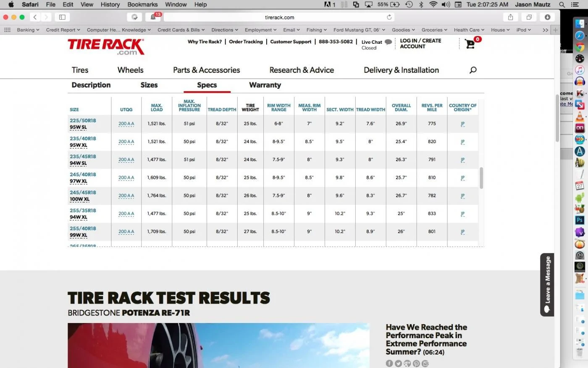
Task: Switch to the Warranty tab
Action: [x=265, y=85]
